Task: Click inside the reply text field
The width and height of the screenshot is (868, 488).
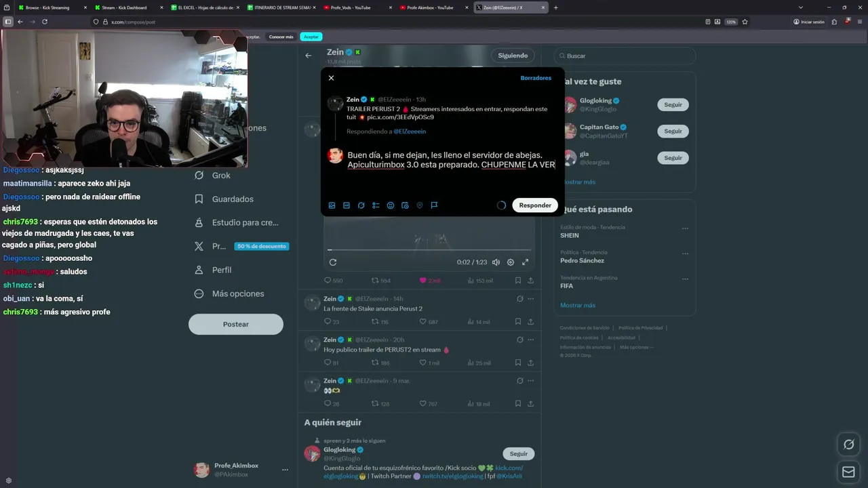Action: click(451, 160)
